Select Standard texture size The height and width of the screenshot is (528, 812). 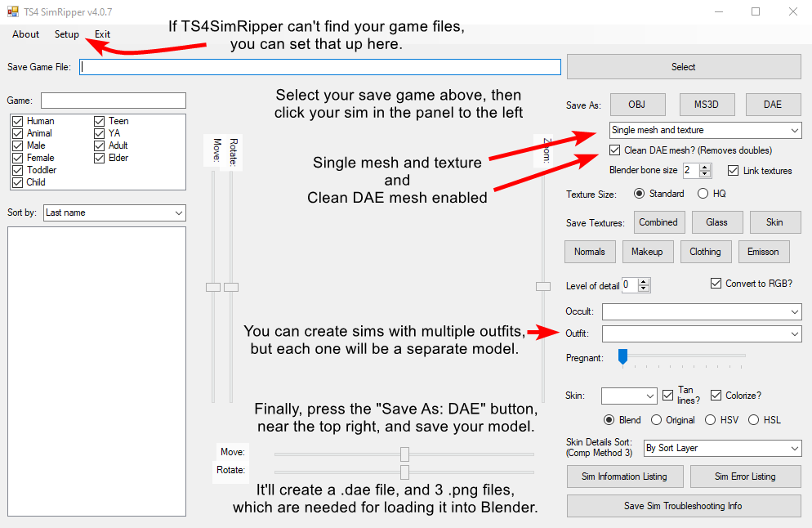pos(639,193)
